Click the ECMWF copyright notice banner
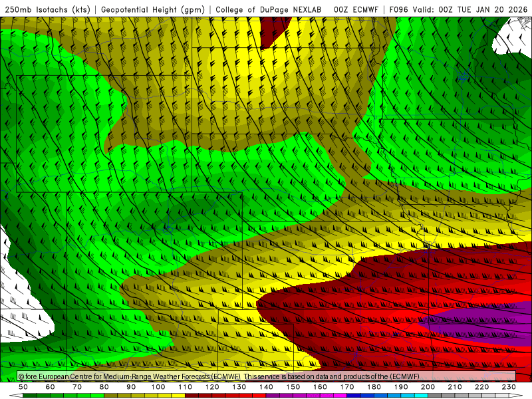Image resolution: width=532 pixels, height=399 pixels. click(x=267, y=376)
